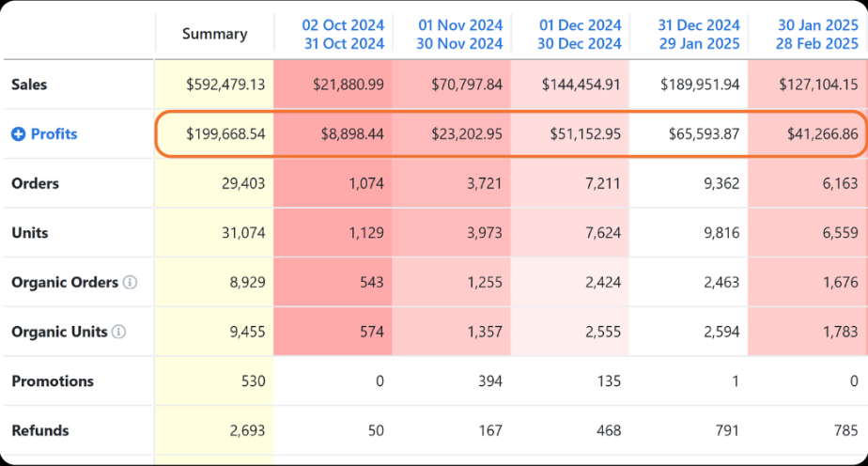Click summary units value 31,074
This screenshot has height=466, width=868.
pyautogui.click(x=243, y=232)
